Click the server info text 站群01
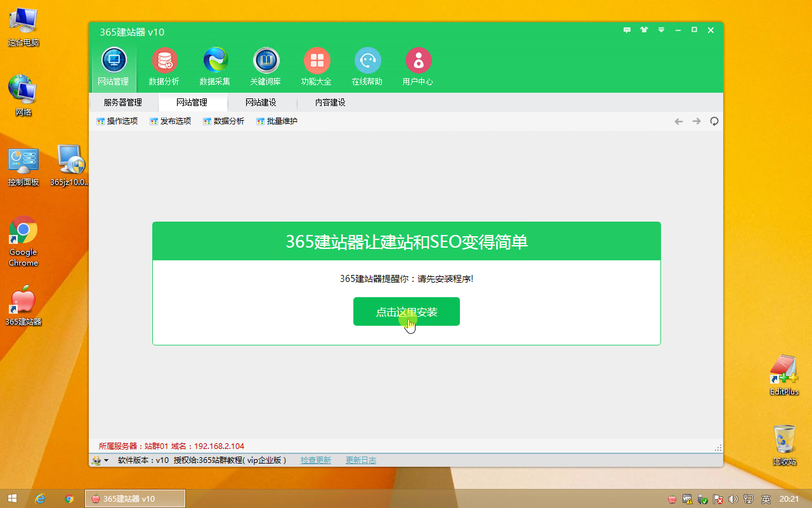The height and width of the screenshot is (508, 812). point(156,446)
